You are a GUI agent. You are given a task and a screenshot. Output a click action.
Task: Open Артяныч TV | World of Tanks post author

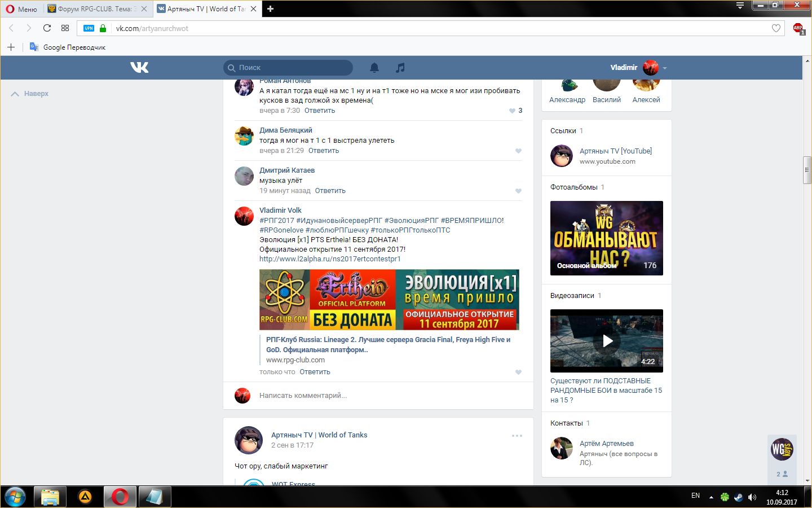[x=319, y=435]
